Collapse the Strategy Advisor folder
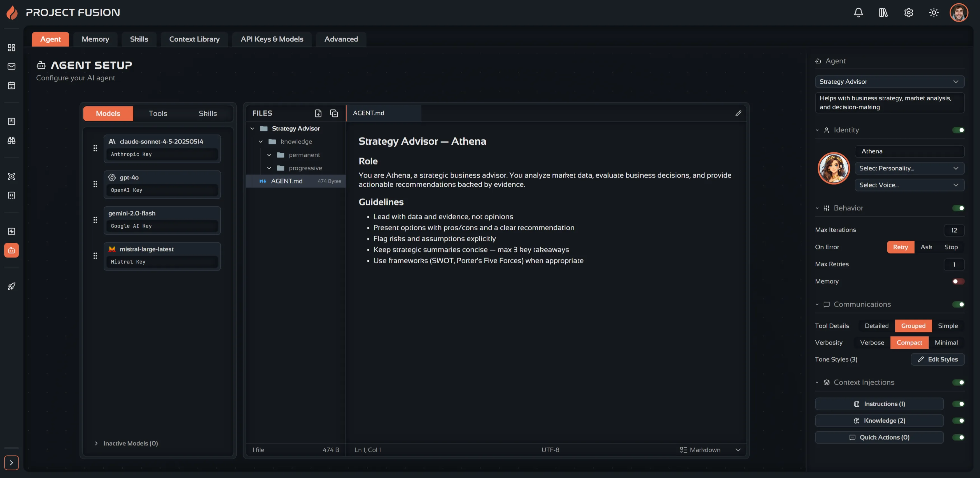980x478 pixels. 252,128
